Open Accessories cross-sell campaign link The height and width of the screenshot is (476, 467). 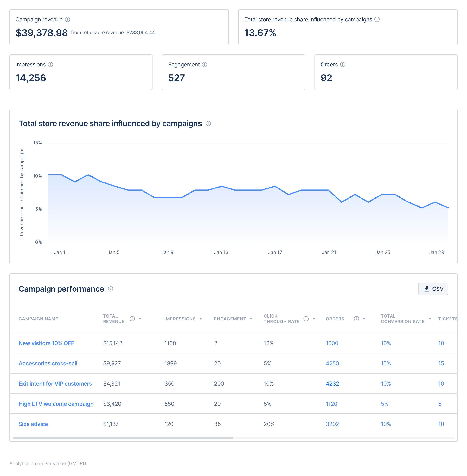pos(48,363)
